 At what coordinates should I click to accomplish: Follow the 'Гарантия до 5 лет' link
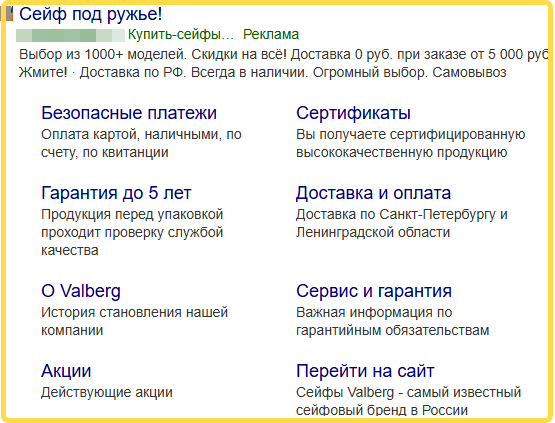116,193
